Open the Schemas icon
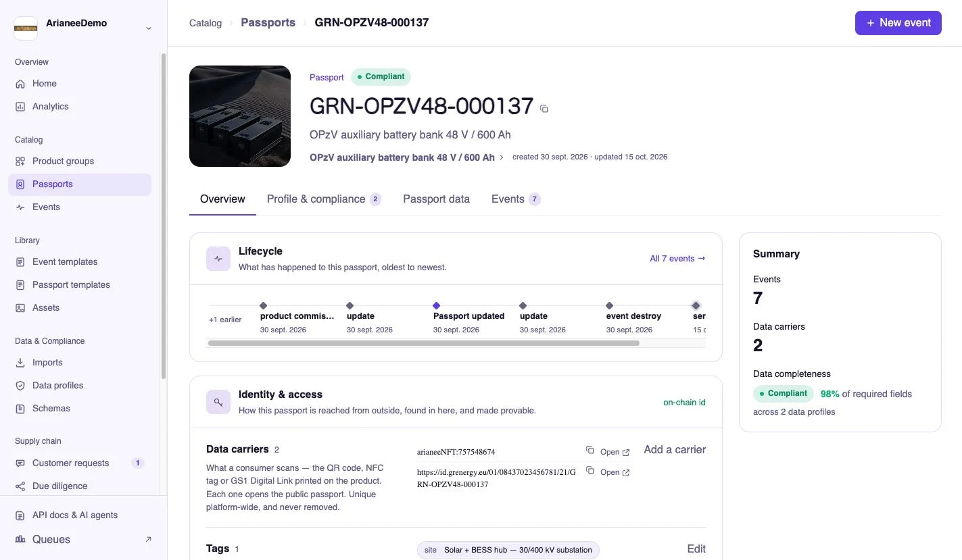 (x=20, y=409)
